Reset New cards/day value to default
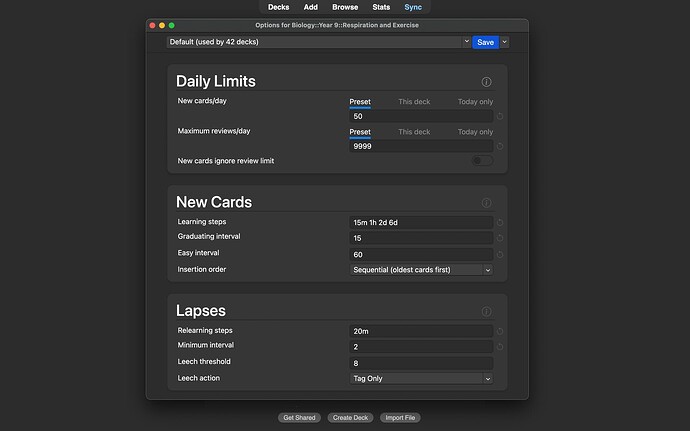This screenshot has height=431, width=690. [x=500, y=116]
